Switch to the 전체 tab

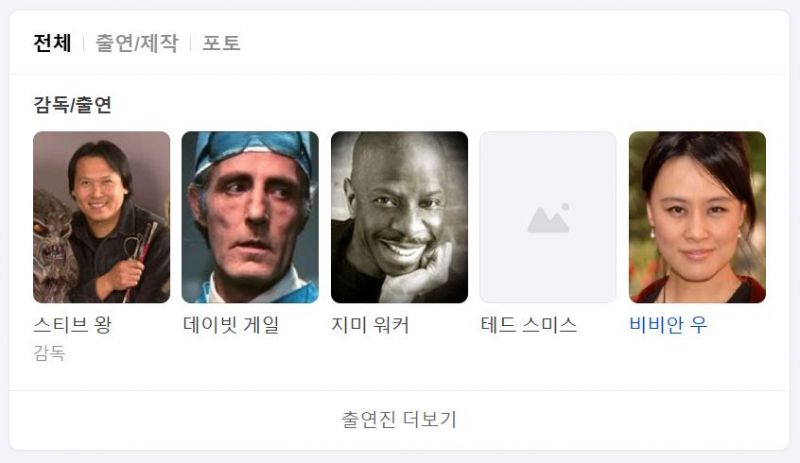click(52, 43)
